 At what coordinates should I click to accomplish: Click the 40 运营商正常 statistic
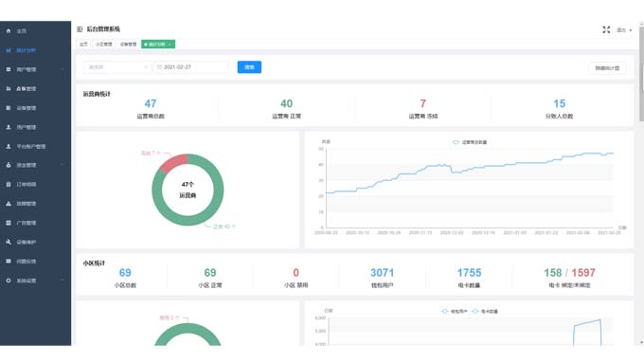point(286,109)
